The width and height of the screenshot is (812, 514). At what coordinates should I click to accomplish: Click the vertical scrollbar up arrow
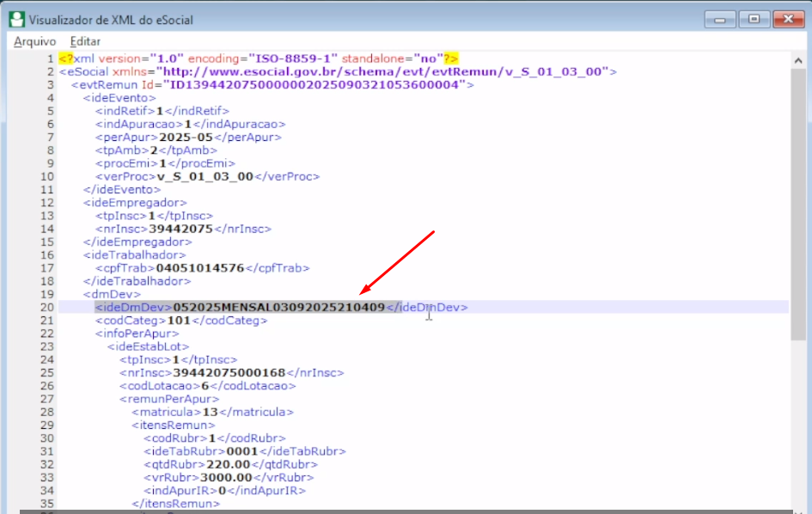[x=798, y=61]
